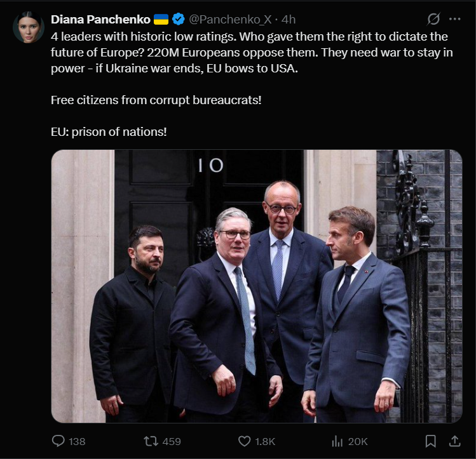476x459 pixels.
Task: Click the 1.8K likes count
Action: (265, 441)
